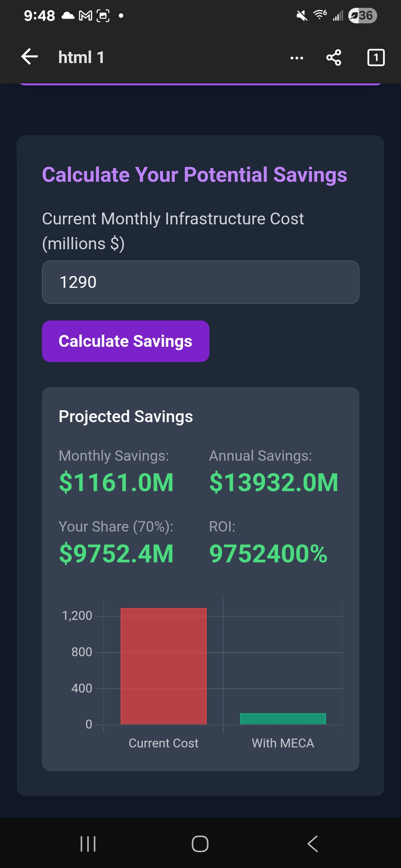Tap the back arrow in header
This screenshot has width=401, height=868.
tap(30, 57)
